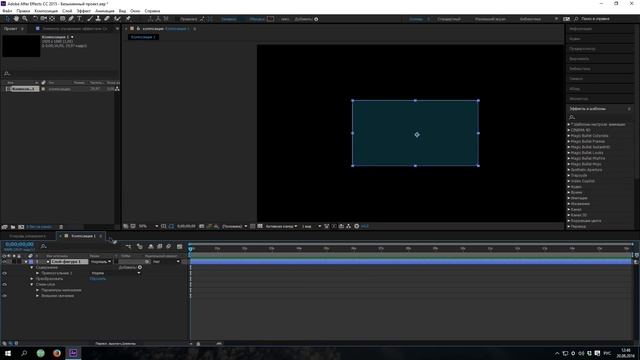Click the search icon in Project panel
This screenshot has width=640, height=360.
pyautogui.click(x=7, y=73)
